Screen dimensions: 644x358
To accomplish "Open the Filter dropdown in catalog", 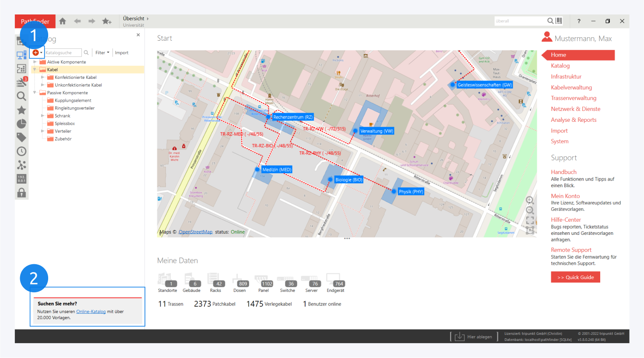I will pyautogui.click(x=102, y=53).
